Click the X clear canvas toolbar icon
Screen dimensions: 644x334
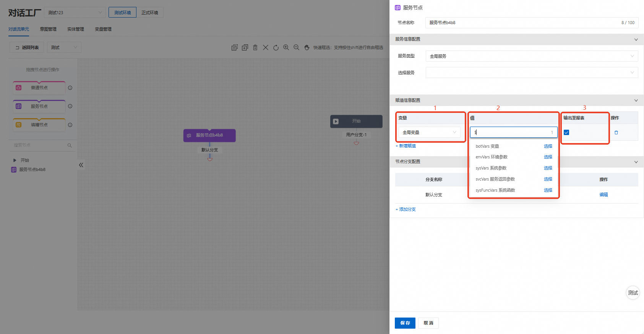click(x=266, y=47)
